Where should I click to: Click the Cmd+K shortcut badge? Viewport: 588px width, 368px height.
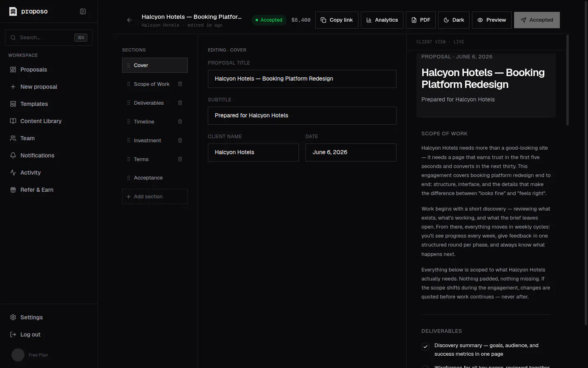coord(81,38)
